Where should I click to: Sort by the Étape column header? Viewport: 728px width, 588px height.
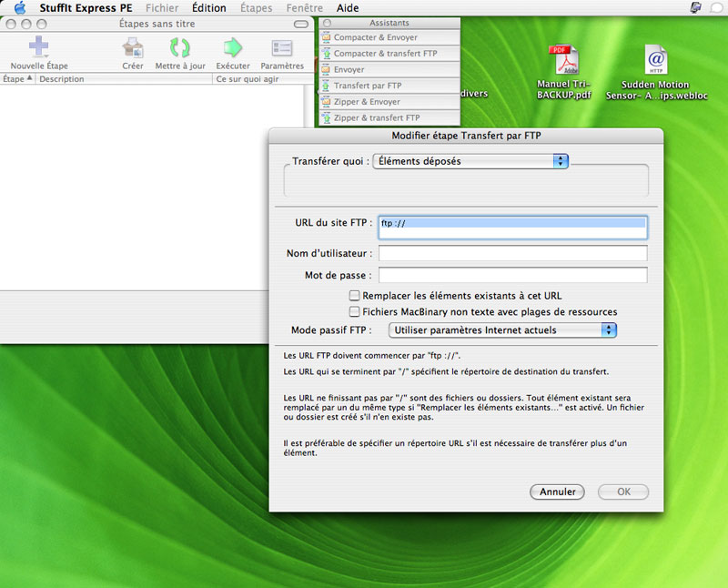pos(17,79)
